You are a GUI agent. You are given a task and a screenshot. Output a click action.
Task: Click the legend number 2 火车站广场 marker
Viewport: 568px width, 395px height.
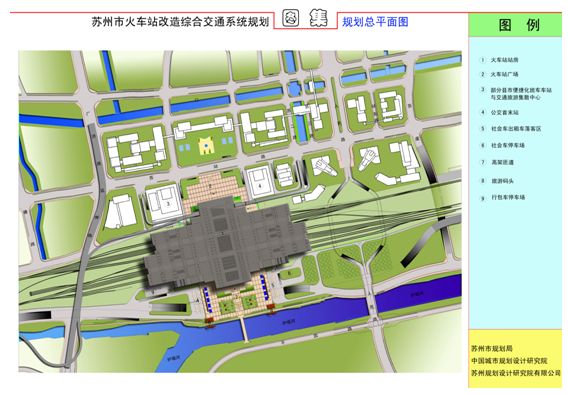tap(482, 74)
